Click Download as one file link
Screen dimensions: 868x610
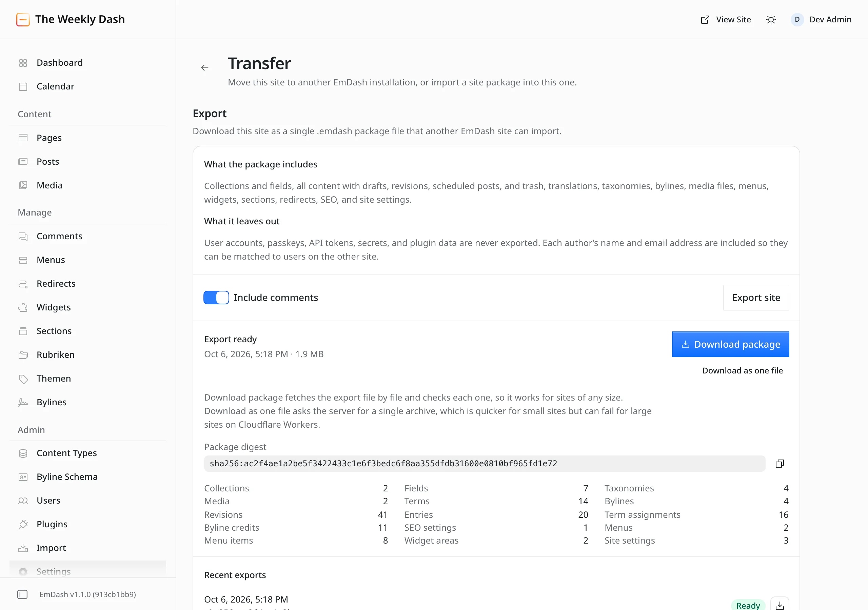[743, 371]
